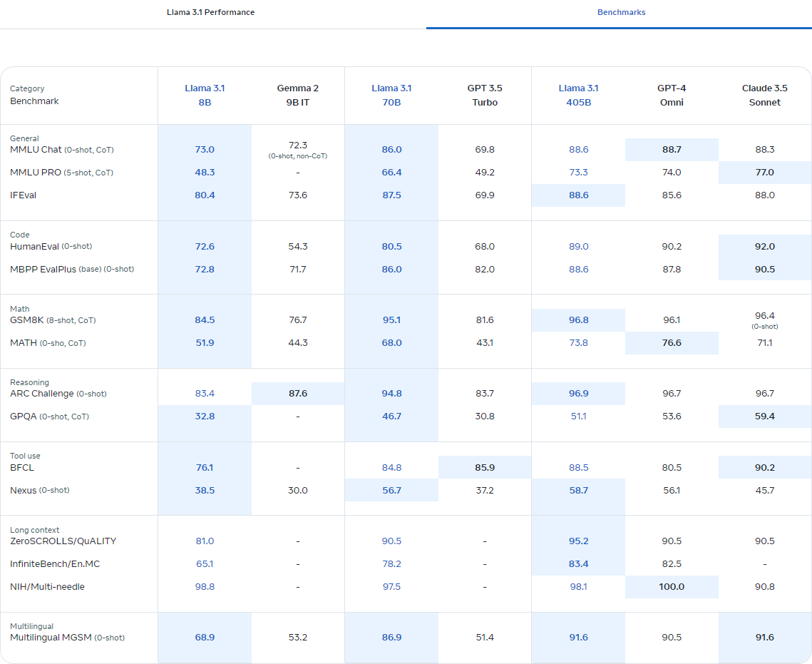Select the MATH benchmark row label
812x664 pixels.
[x=48, y=343]
